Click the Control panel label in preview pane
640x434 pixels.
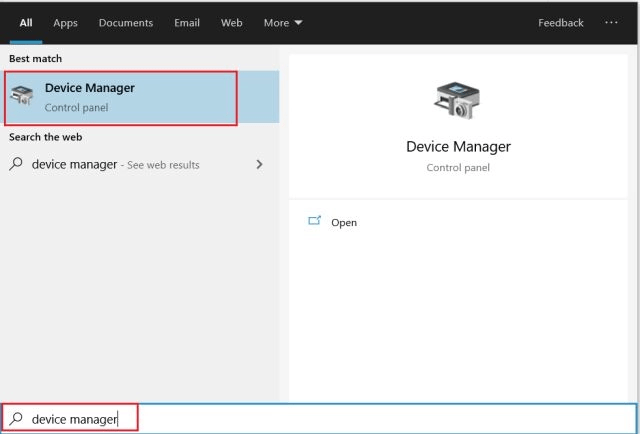pyautogui.click(x=458, y=168)
